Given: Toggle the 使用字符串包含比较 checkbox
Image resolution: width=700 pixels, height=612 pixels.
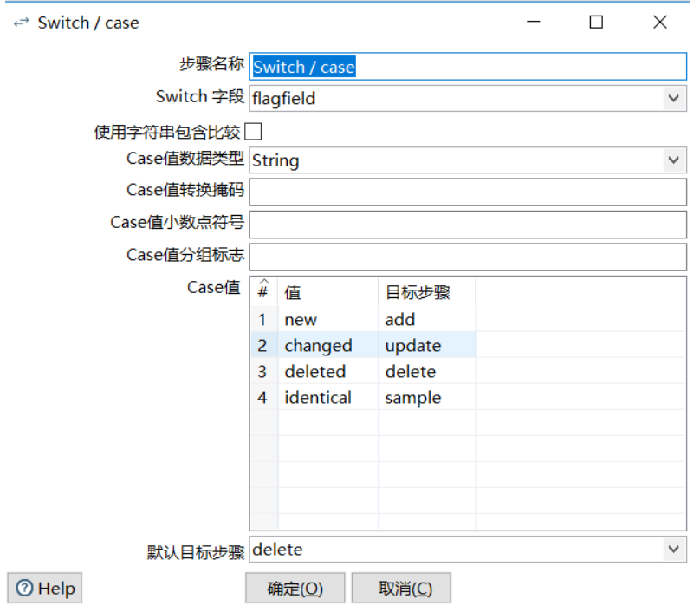Looking at the screenshot, I should 253,132.
